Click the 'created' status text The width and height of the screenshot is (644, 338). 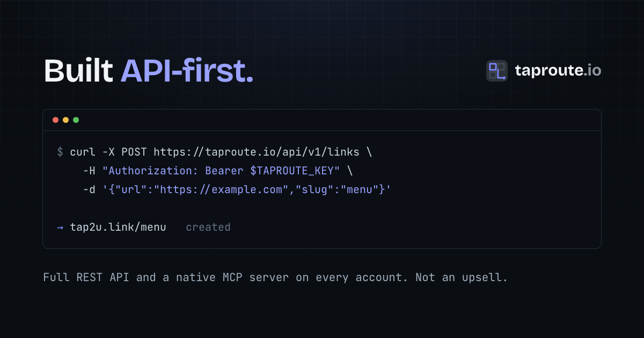pyautogui.click(x=208, y=227)
